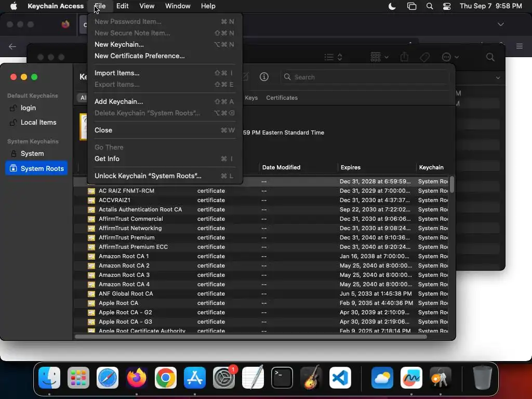Open the View menu
The image size is (532, 399).
click(147, 6)
